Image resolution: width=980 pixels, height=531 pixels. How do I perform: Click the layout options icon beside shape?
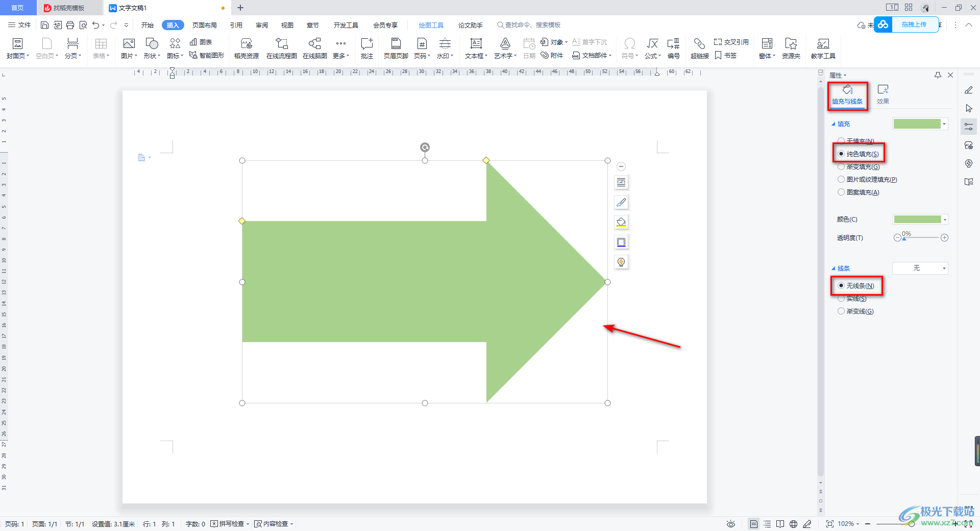coord(621,182)
